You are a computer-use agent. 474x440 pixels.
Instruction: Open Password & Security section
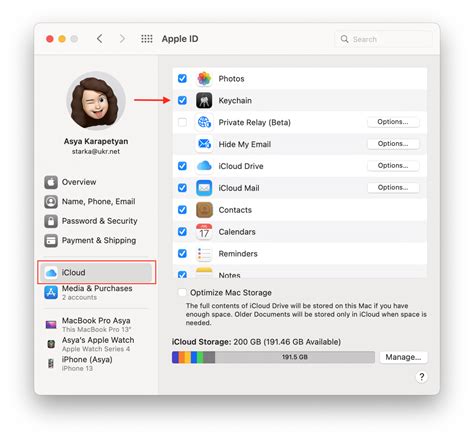point(97,221)
